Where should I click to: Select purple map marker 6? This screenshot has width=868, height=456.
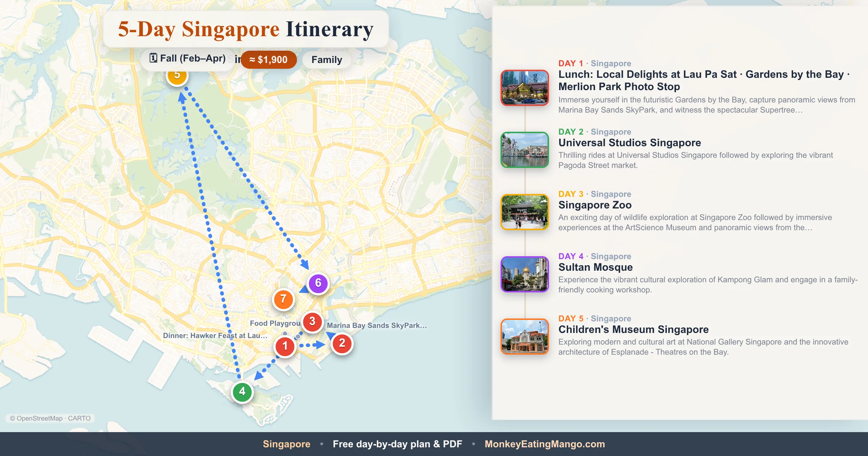(318, 283)
